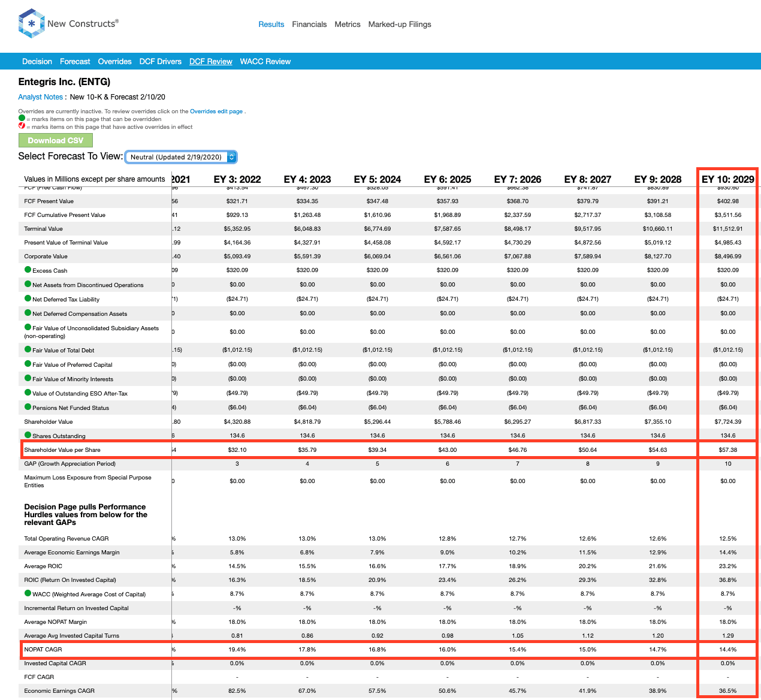
Task: Click override dot for Fair Value of Preferred Capital
Action: coord(28,364)
